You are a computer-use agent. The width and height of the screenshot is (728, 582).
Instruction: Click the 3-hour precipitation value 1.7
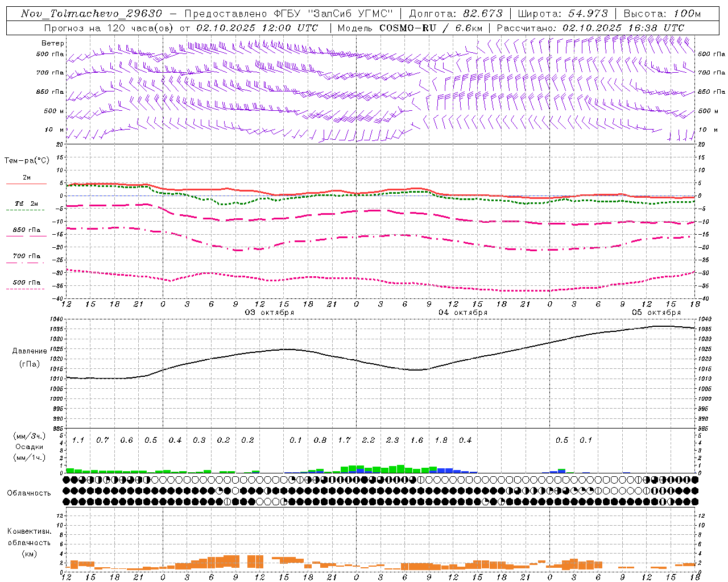coord(344,440)
